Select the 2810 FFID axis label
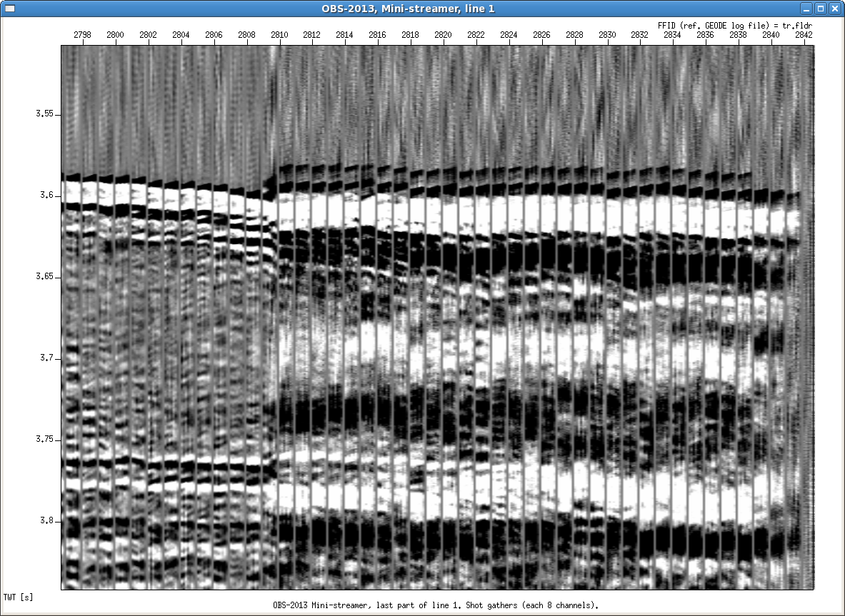845x616 pixels. 279,34
